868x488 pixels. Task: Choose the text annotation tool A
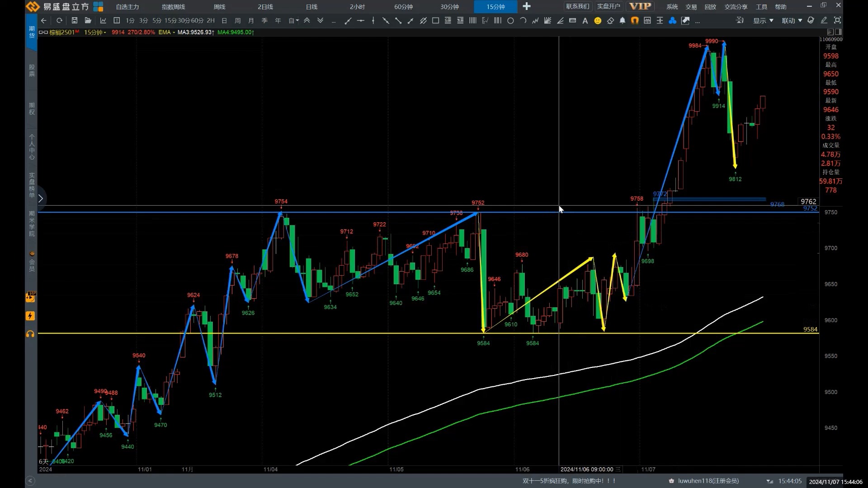[x=585, y=20]
